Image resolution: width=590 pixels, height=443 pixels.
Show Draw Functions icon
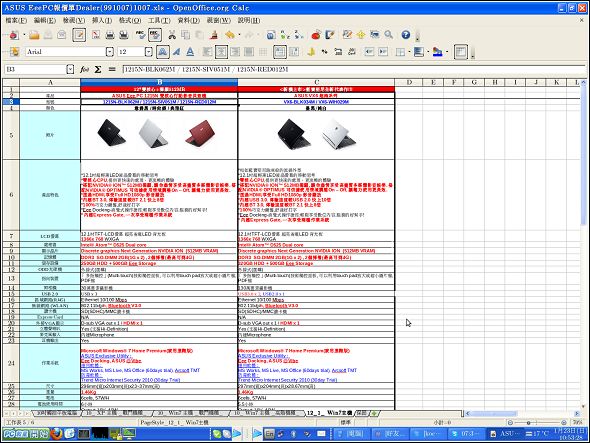click(x=330, y=35)
